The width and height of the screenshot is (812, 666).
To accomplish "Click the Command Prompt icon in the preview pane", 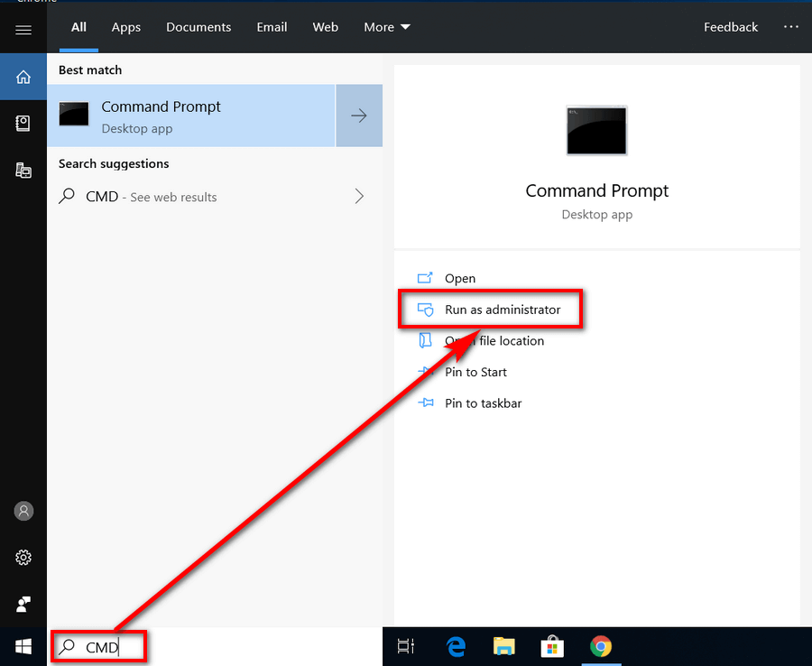I will [596, 131].
